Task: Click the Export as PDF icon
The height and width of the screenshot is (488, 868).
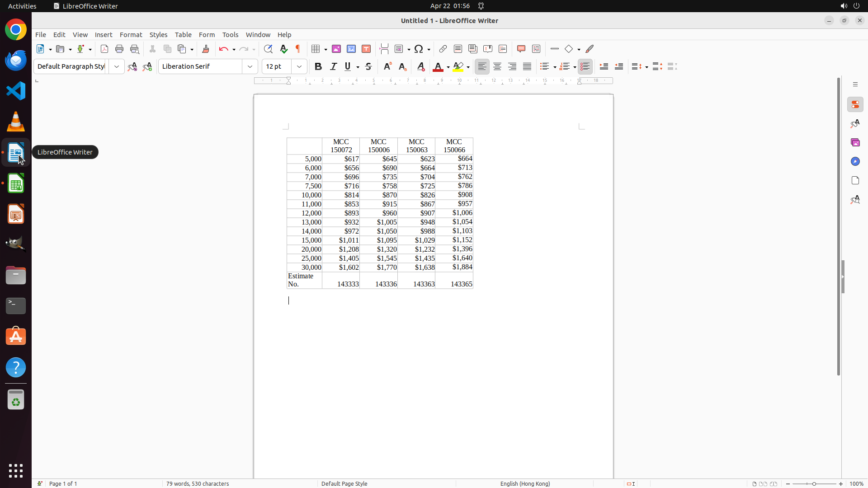Action: (104, 49)
